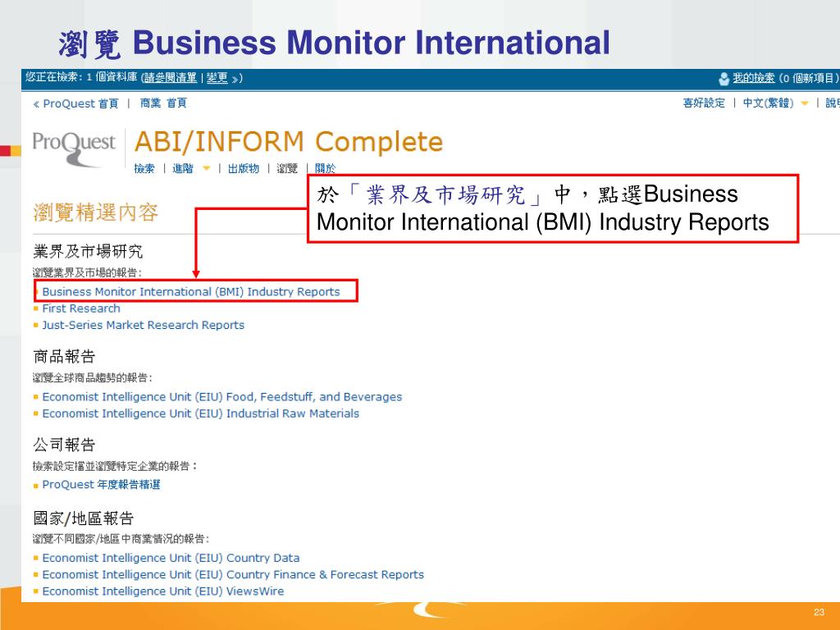
Task: Open the 商業 首頁 link
Action: point(163,103)
